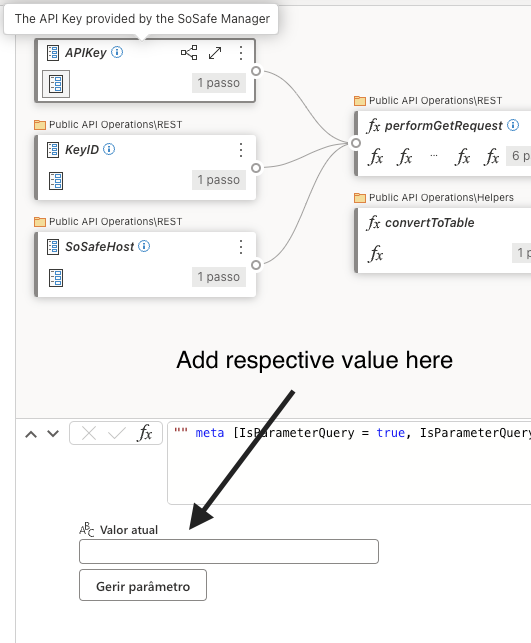Collapse the formula bar with up chevron
The width and height of the screenshot is (531, 643).
[x=31, y=434]
